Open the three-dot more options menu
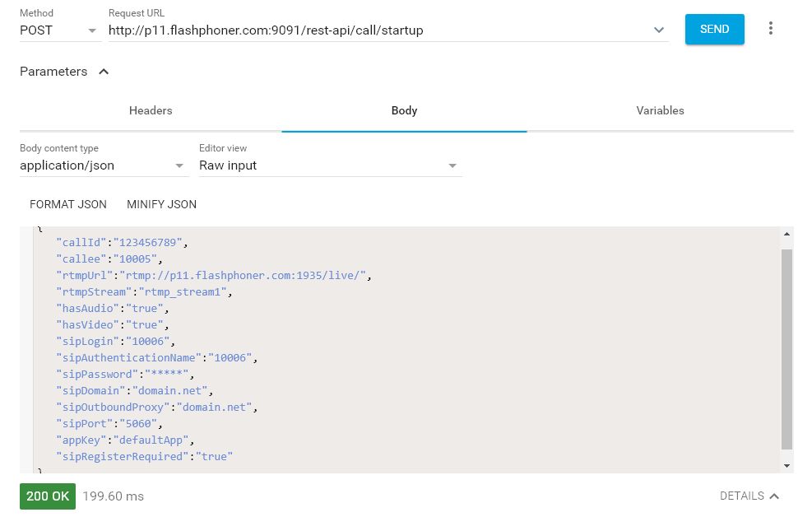This screenshot has width=812, height=517. tap(770, 29)
